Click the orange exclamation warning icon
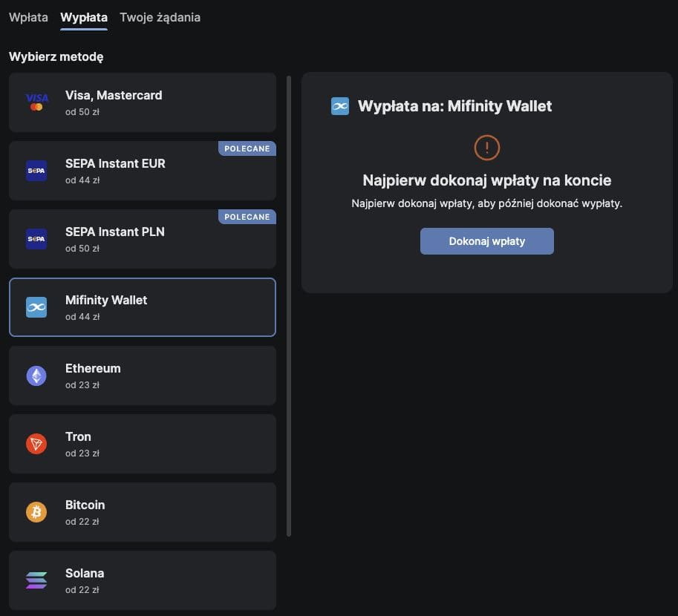 tap(487, 148)
